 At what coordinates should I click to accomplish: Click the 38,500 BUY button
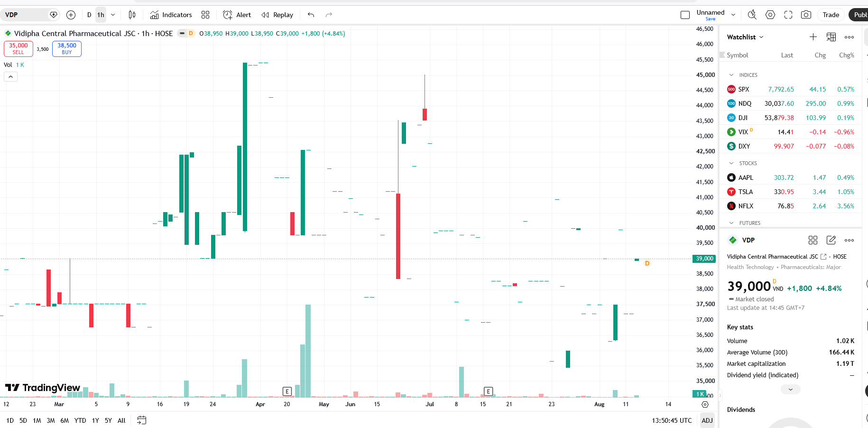[x=67, y=49]
